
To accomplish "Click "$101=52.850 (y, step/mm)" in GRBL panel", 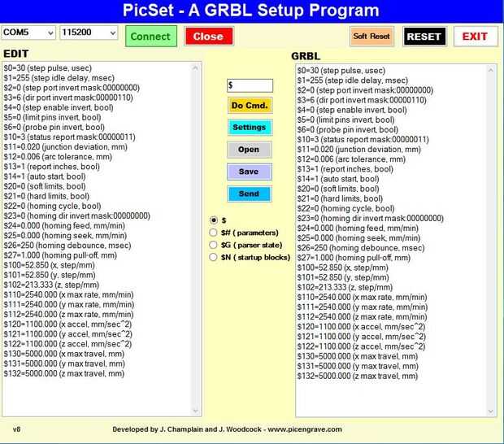I will (343, 277).
